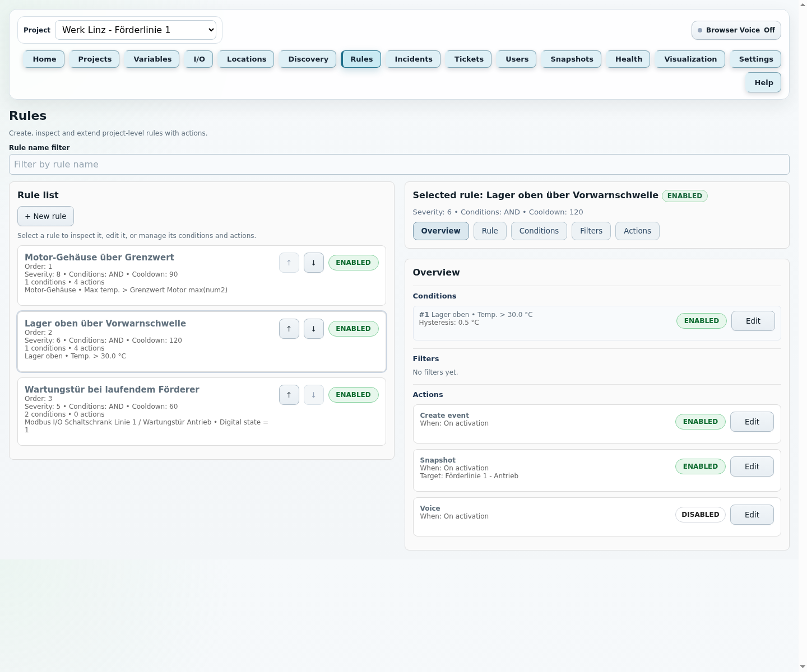
Task: Switch to the Overview rule tab
Action: (440, 231)
